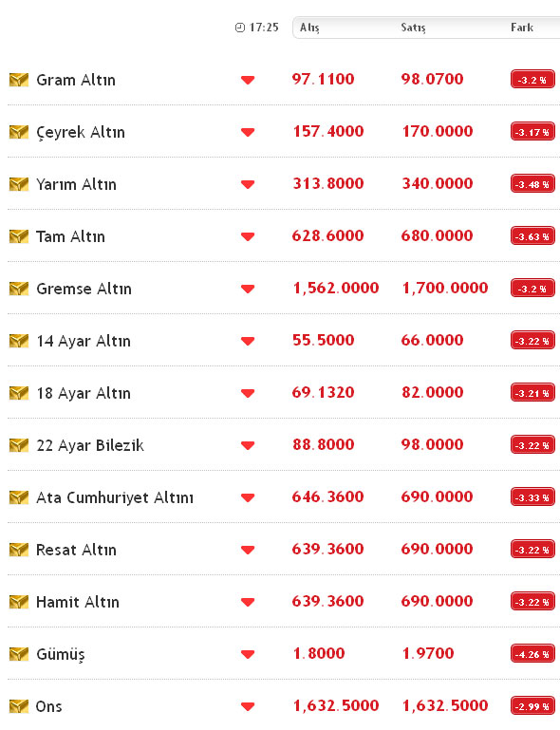
Task: Open the Resat Altın link
Action: tap(76, 550)
